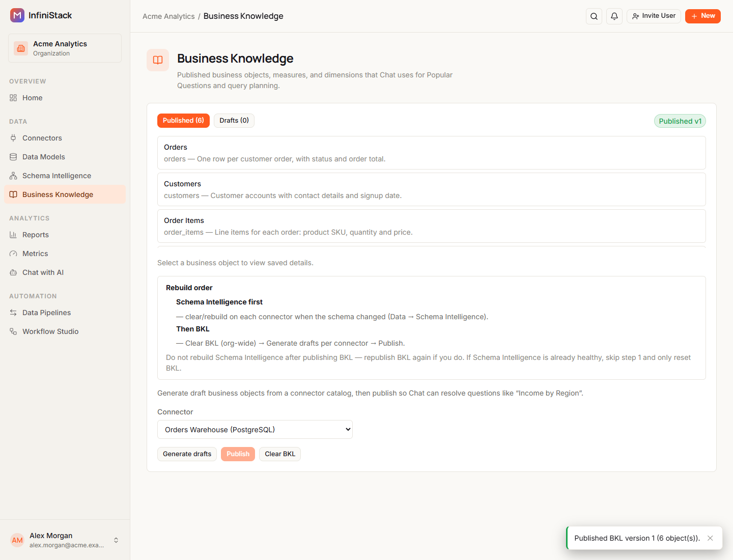
Task: Click the Home grid icon
Action: pos(13,98)
